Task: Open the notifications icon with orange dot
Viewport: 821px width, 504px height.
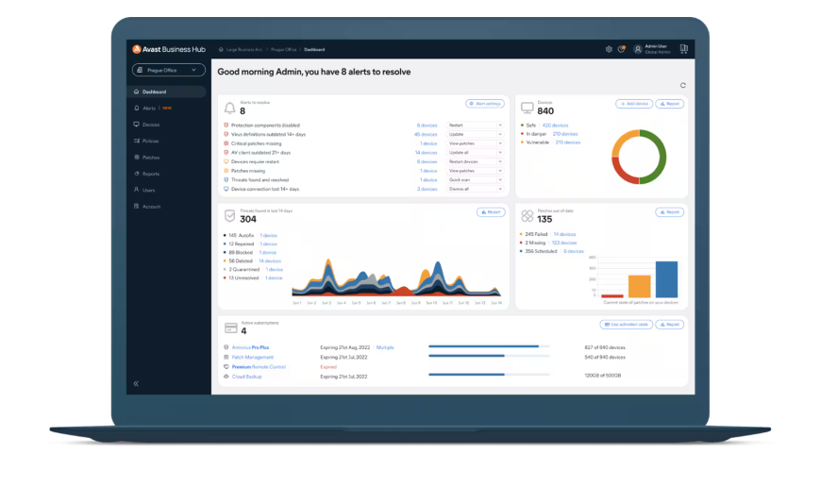Action: (x=622, y=49)
